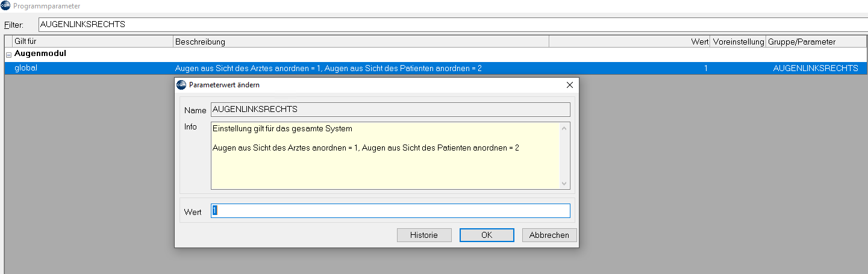868x274 pixels.
Task: Confirm the dialog with OK
Action: (487, 235)
